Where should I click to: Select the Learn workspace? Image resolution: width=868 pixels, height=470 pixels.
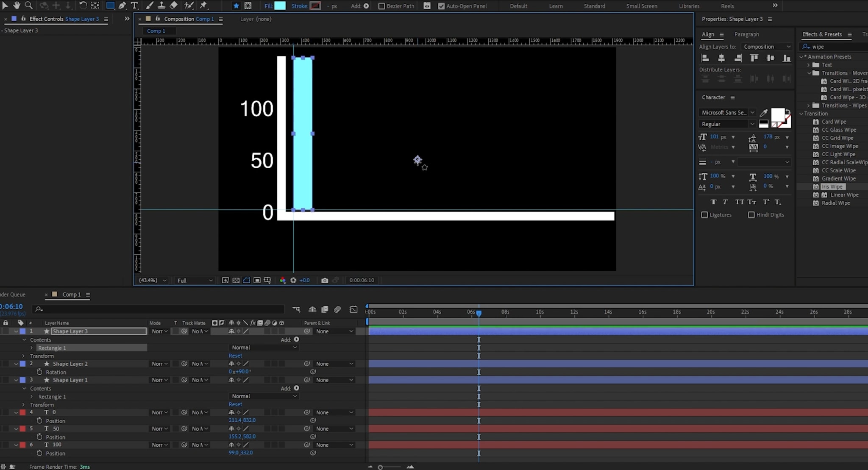tap(556, 6)
